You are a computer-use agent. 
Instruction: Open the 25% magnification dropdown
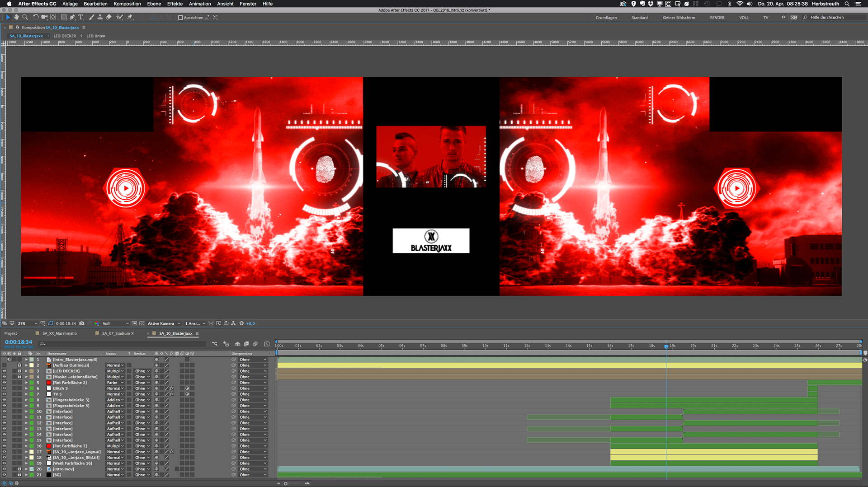27,323
